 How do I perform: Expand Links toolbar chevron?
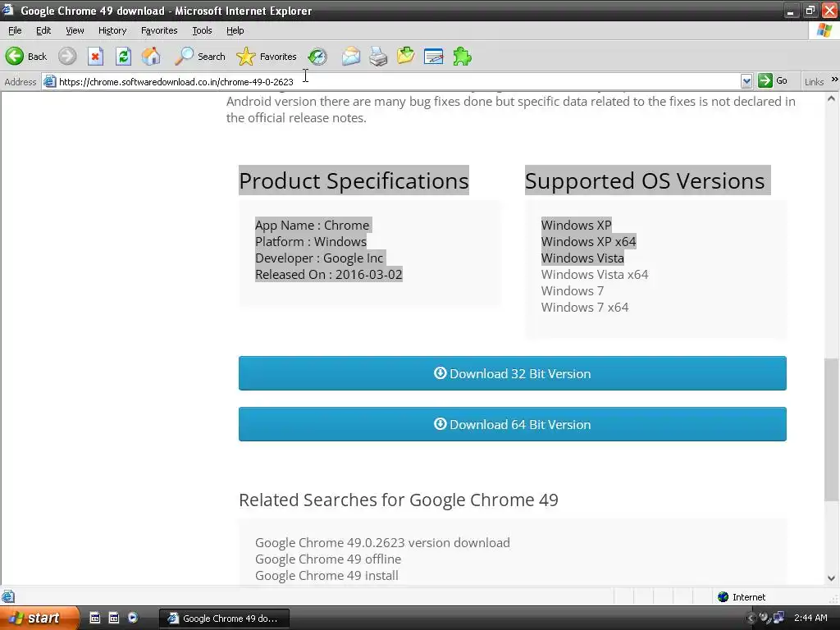834,80
